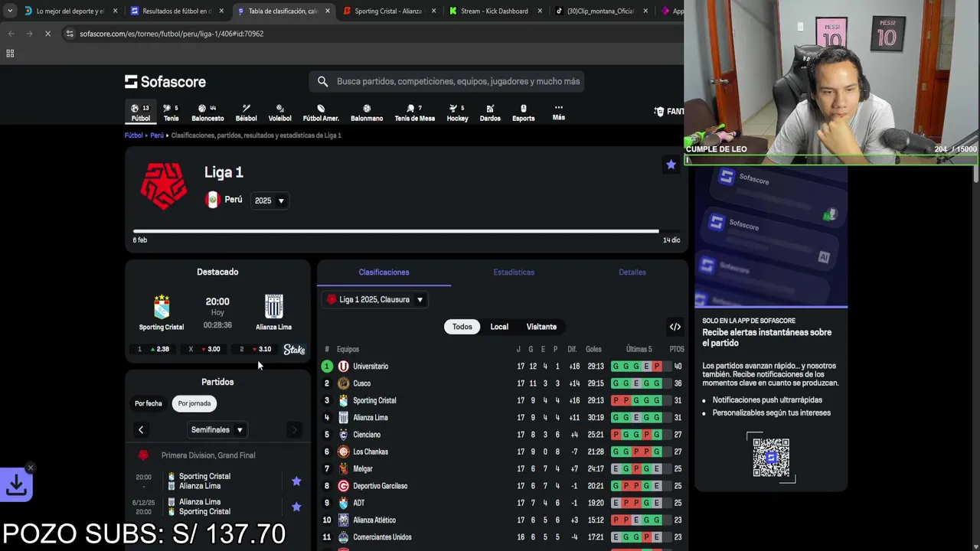Open the 2025 season dropdown

click(x=269, y=201)
